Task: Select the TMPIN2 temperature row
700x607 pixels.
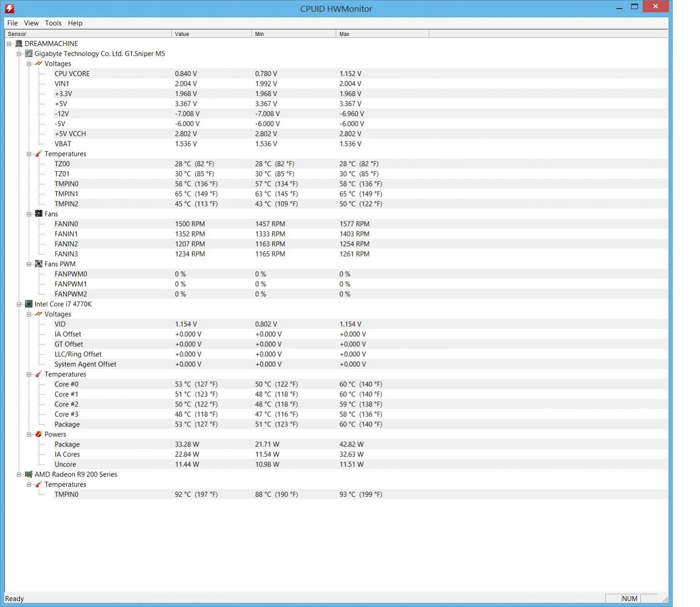Action: pyautogui.click(x=360, y=204)
